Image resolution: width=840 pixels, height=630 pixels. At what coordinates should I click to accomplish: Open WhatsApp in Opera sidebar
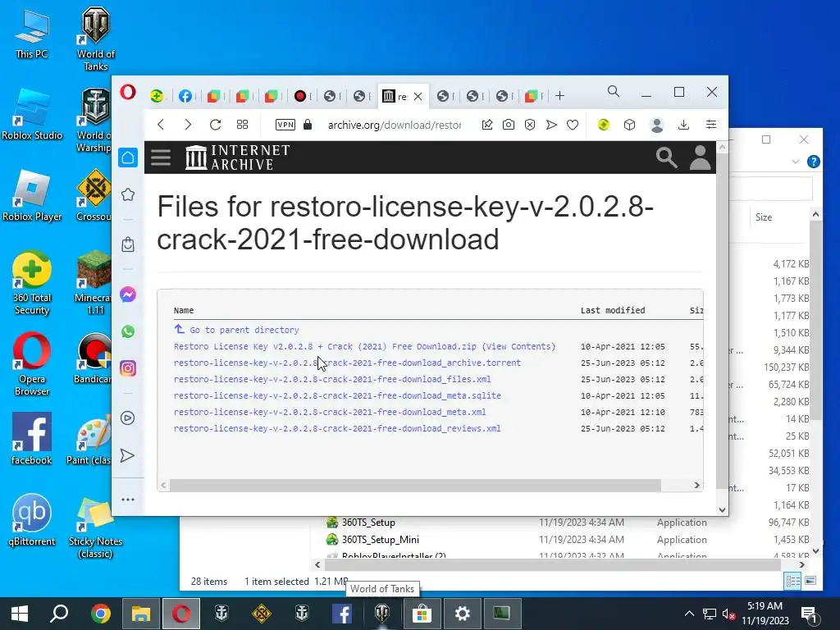click(x=127, y=331)
